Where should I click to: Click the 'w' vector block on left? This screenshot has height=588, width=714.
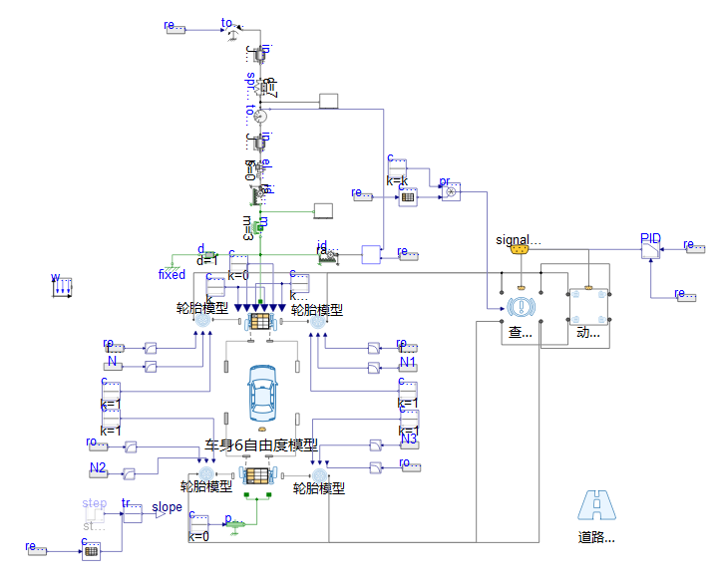[62, 287]
